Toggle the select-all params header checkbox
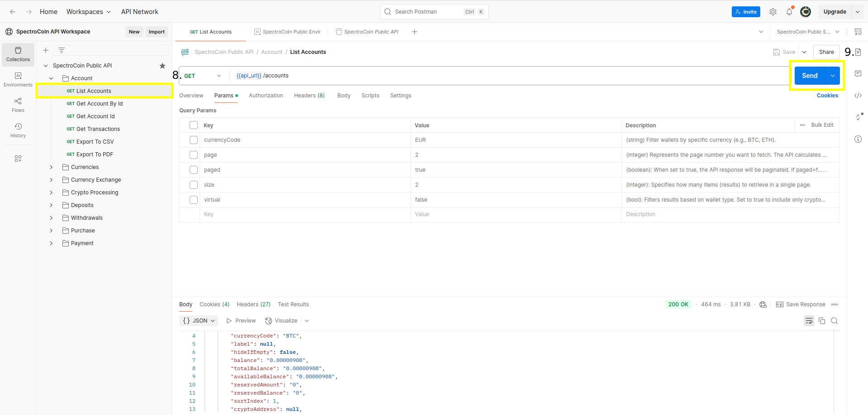Screen dimensions: 868x415 pos(194,125)
